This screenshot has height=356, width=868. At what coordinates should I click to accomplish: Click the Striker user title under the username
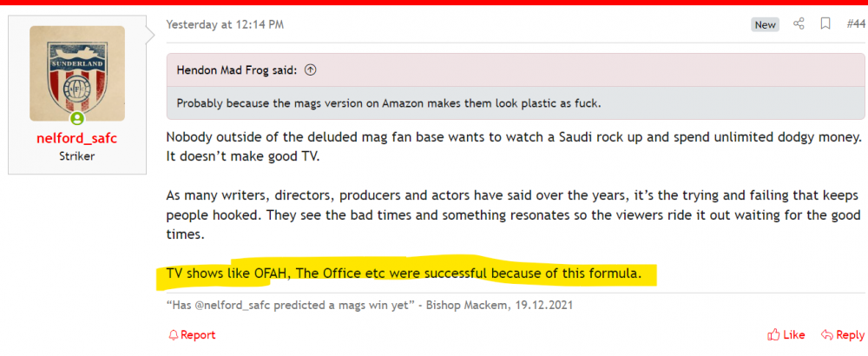pyautogui.click(x=77, y=157)
